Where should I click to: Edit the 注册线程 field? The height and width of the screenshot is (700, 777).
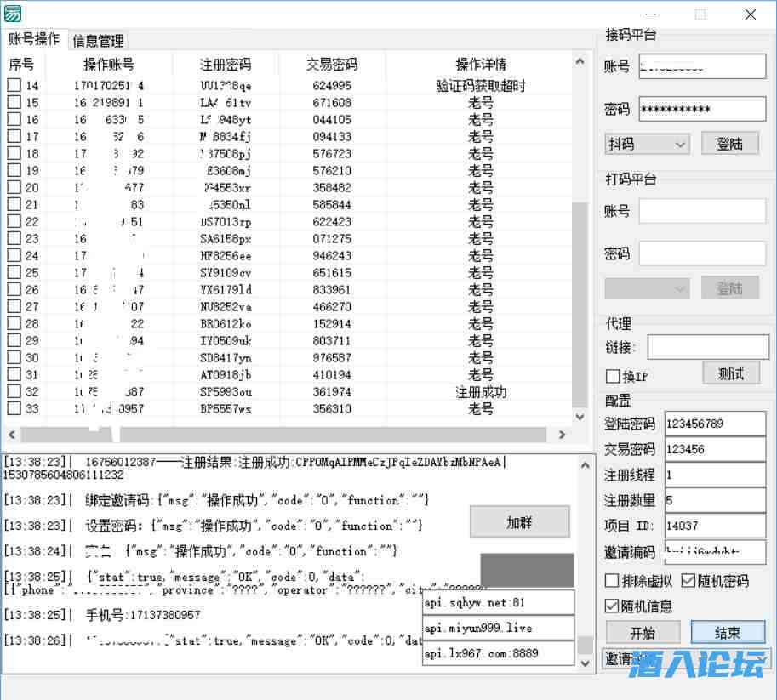(x=715, y=475)
